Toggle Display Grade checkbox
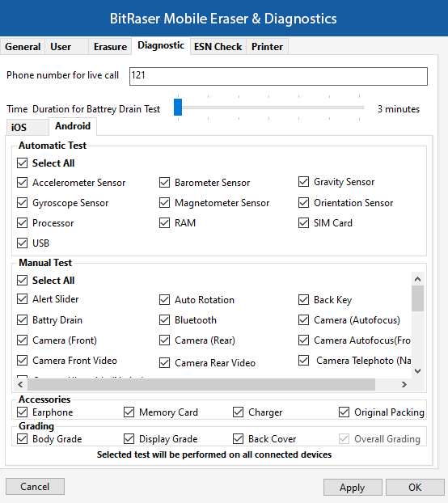The image size is (448, 503). (x=129, y=438)
